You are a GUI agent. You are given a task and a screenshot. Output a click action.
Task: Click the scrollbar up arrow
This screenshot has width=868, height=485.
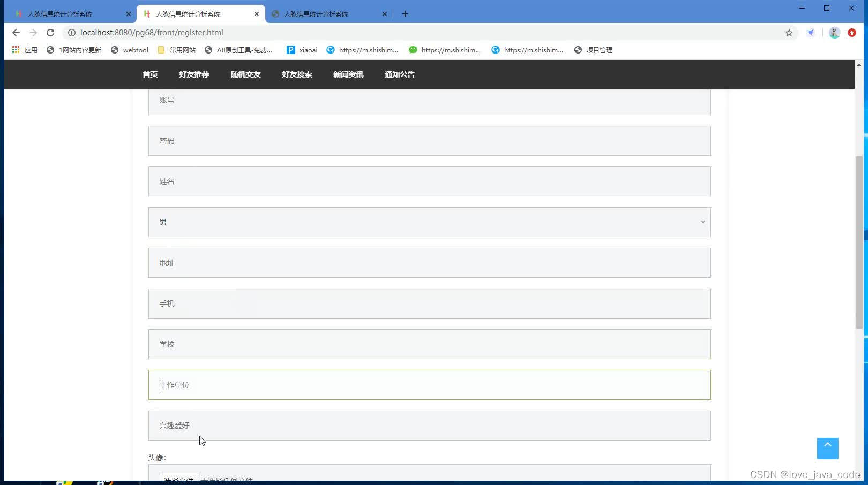click(859, 65)
